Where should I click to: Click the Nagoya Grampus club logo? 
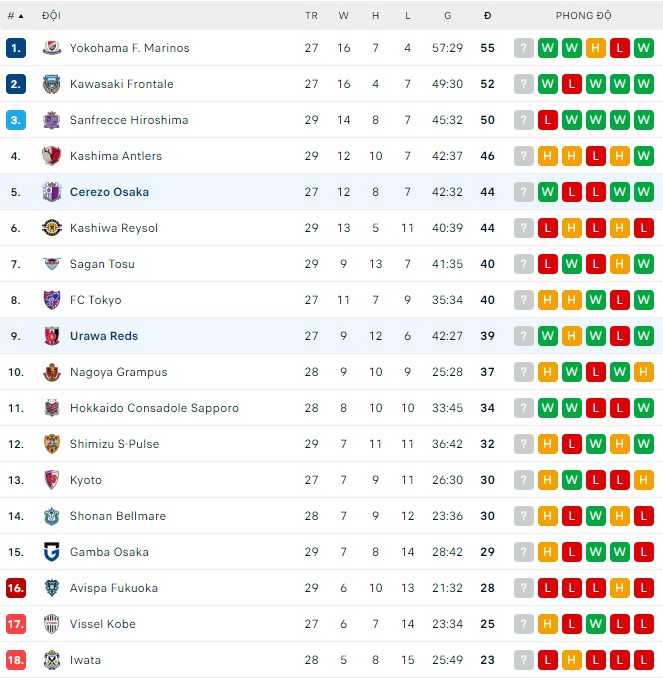pos(52,372)
